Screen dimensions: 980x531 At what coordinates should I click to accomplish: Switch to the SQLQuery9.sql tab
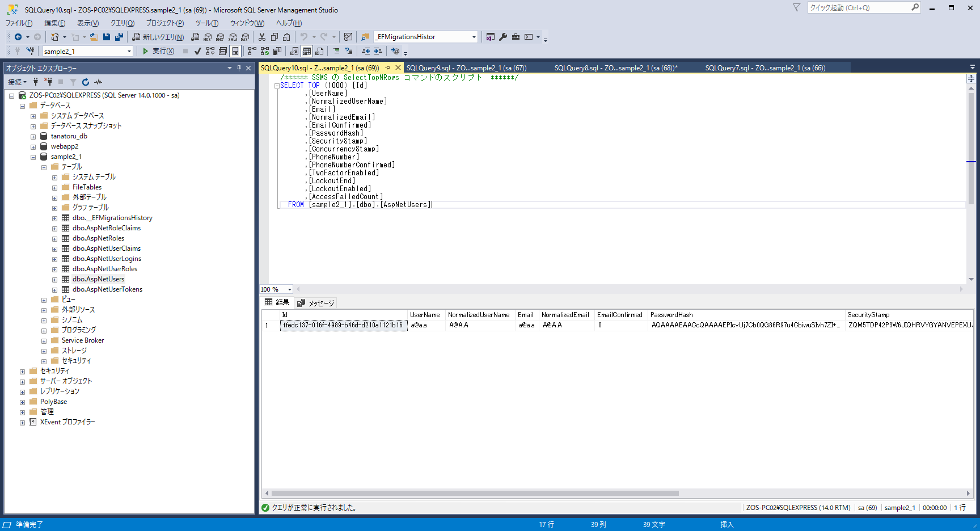(x=467, y=68)
